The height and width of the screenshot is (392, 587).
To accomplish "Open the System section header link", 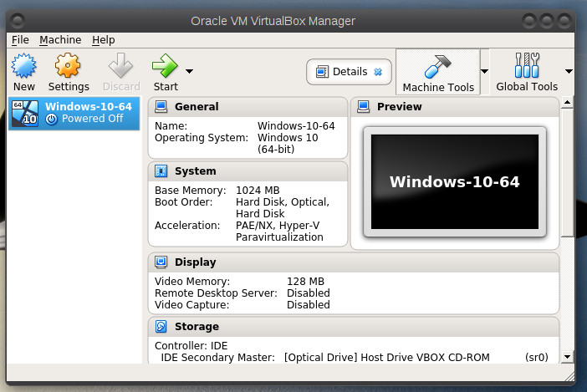I will (196, 171).
